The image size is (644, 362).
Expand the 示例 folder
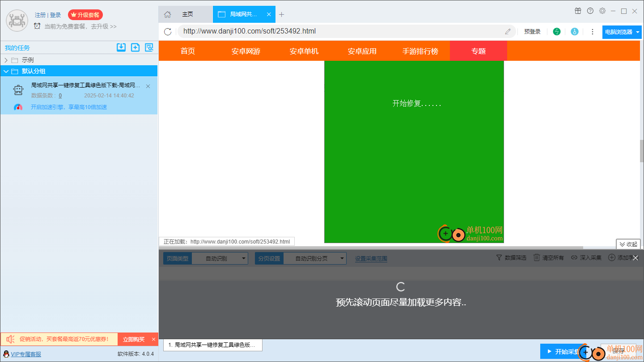pos(6,60)
